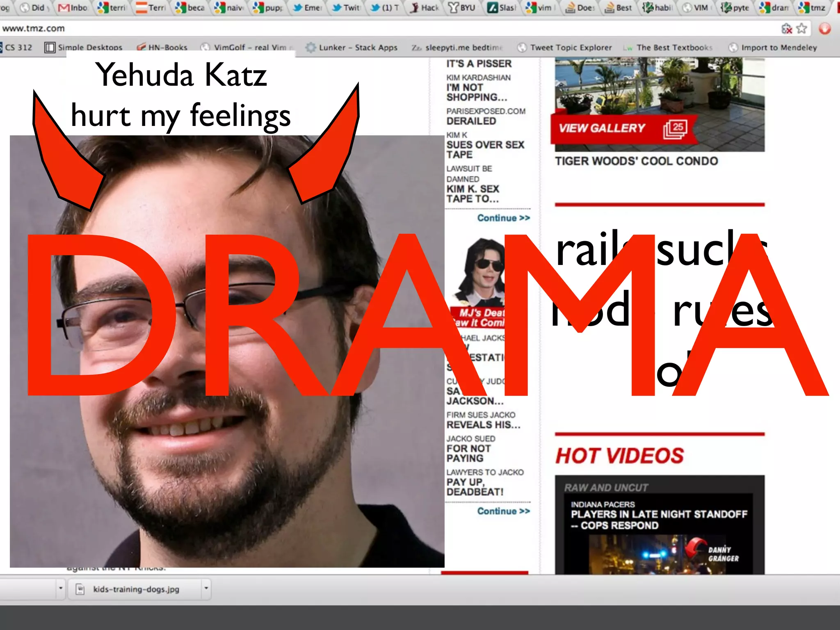Open the REVEALS HIS... headline
840x630 pixels.
pyautogui.click(x=483, y=425)
